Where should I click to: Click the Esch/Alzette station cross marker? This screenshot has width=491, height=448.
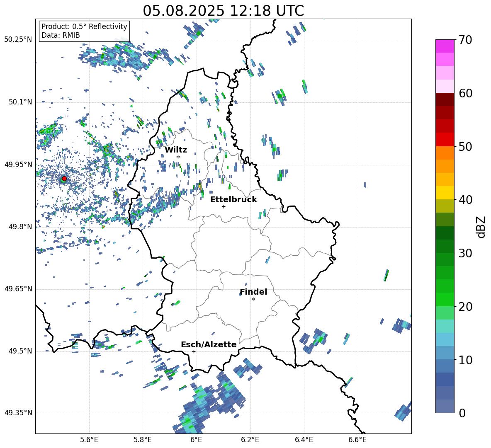pyautogui.click(x=194, y=351)
